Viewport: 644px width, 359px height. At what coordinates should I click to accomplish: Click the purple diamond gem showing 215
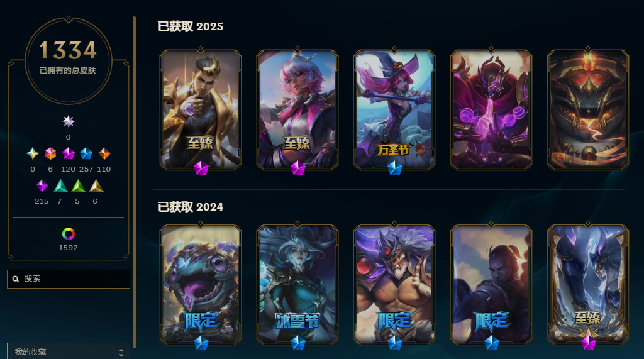[x=42, y=186]
